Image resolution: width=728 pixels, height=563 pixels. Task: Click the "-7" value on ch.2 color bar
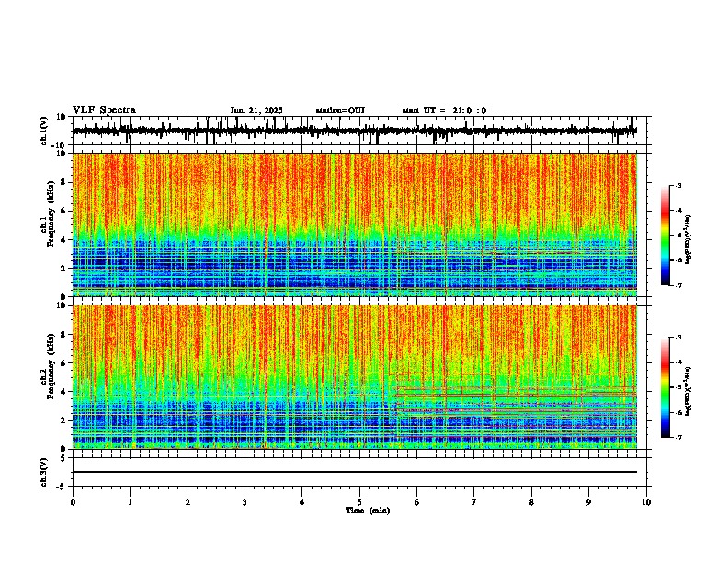coord(677,437)
